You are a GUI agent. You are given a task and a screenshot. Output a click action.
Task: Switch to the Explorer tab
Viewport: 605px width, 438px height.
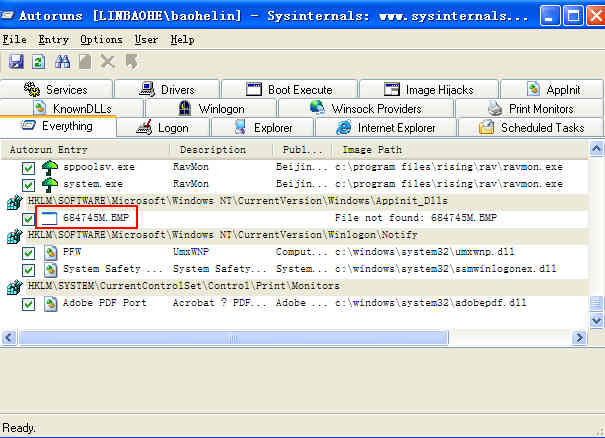(x=263, y=127)
